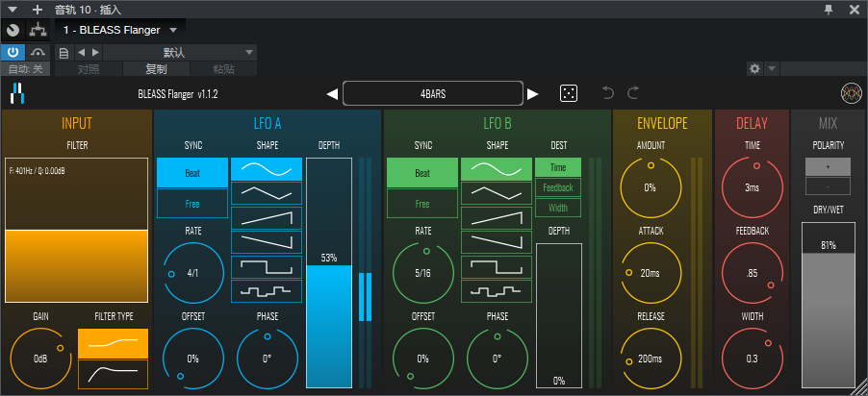
Task: Select triangle wave shape in LFO B
Action: pyautogui.click(x=497, y=193)
